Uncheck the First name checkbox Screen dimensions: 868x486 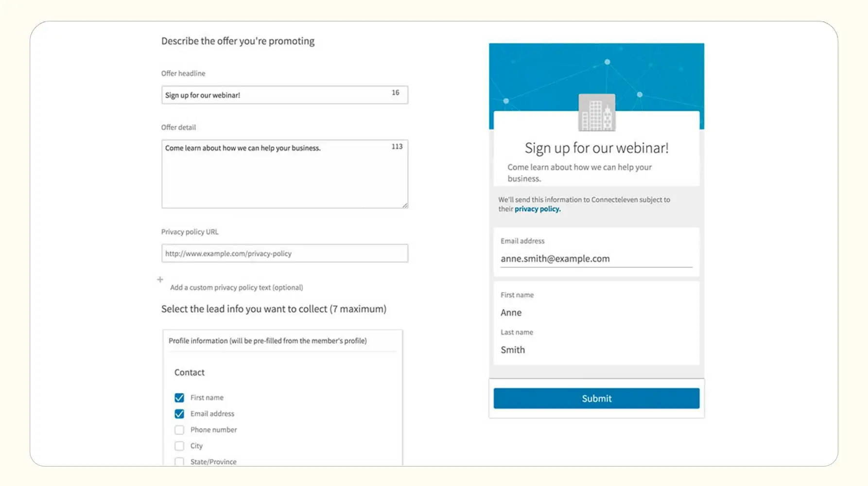click(x=179, y=398)
